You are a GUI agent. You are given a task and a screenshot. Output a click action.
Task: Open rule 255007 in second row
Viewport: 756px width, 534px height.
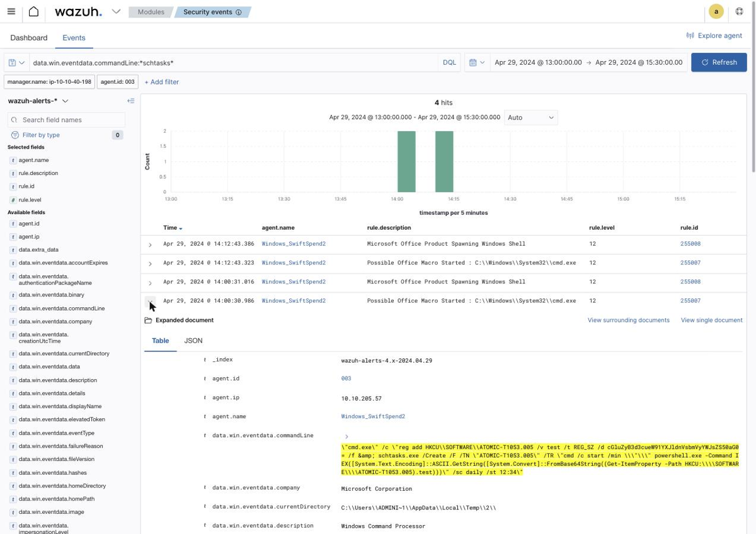(x=690, y=263)
